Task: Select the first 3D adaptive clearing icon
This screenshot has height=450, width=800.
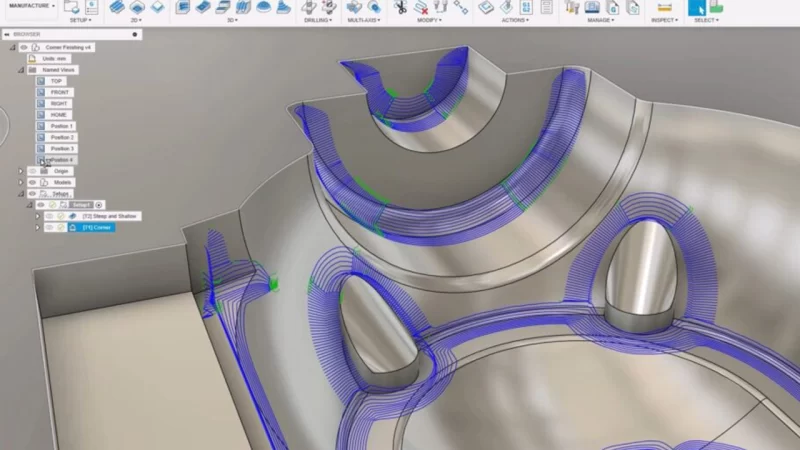Action: click(x=183, y=7)
